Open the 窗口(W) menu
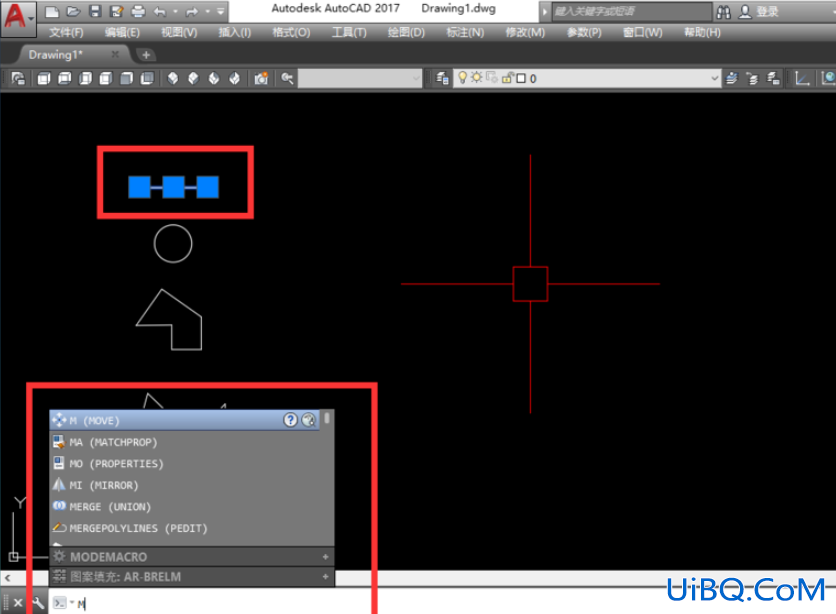The height and width of the screenshot is (614, 836). 642,33
